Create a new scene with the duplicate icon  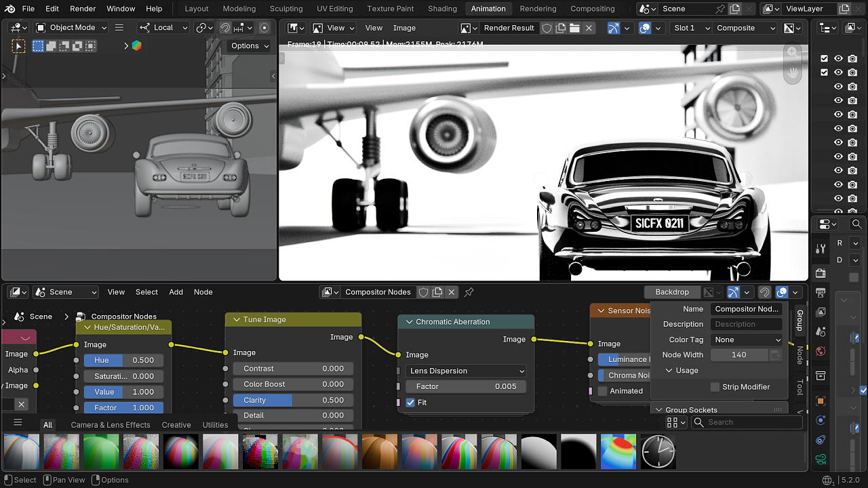pos(734,9)
